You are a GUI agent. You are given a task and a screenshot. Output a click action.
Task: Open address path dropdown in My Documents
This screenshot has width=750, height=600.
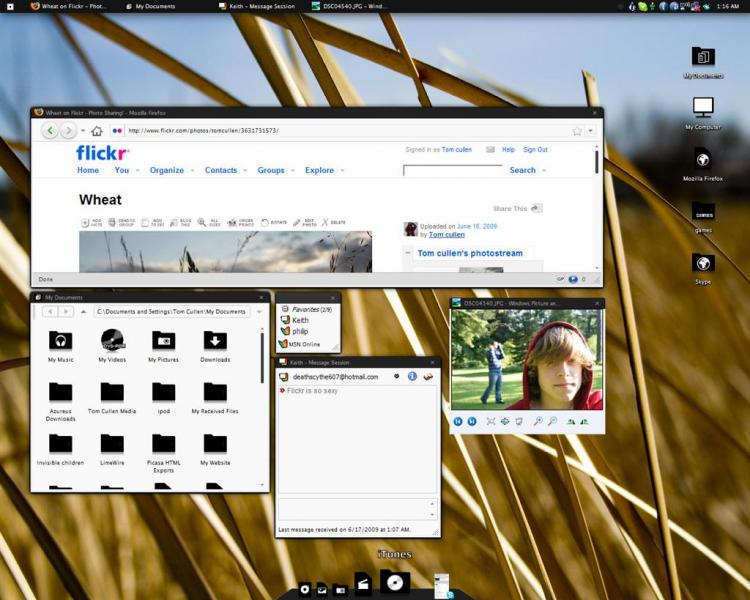(259, 312)
